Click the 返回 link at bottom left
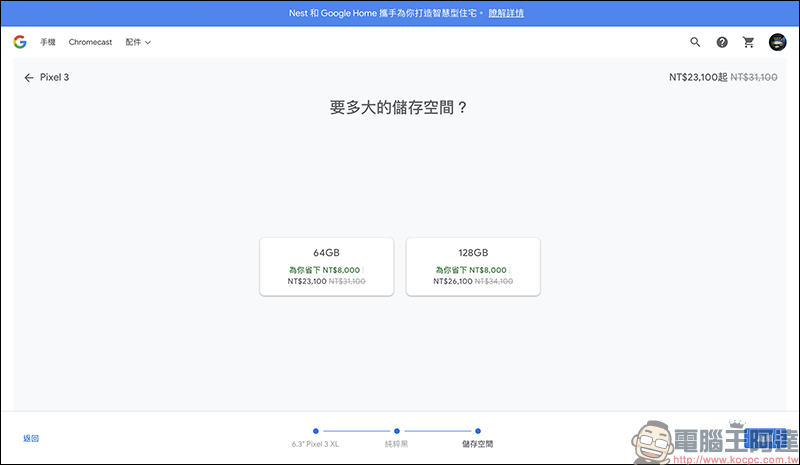Viewport: 800px width, 465px height. tap(31, 438)
